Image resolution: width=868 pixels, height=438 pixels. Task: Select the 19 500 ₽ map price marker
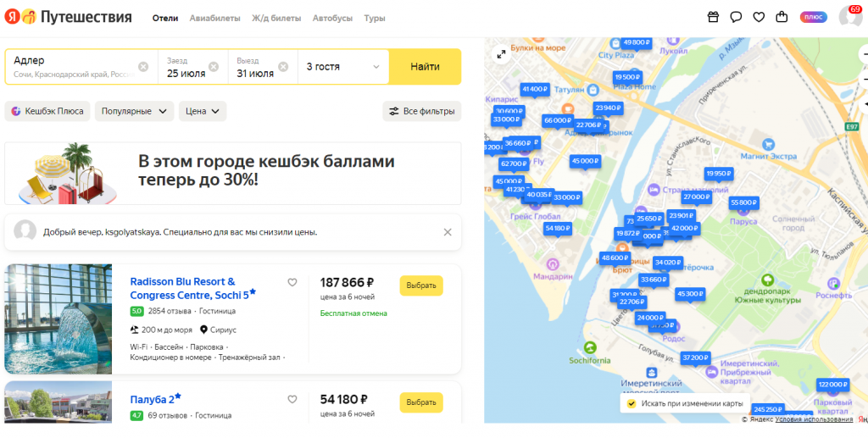tap(628, 77)
